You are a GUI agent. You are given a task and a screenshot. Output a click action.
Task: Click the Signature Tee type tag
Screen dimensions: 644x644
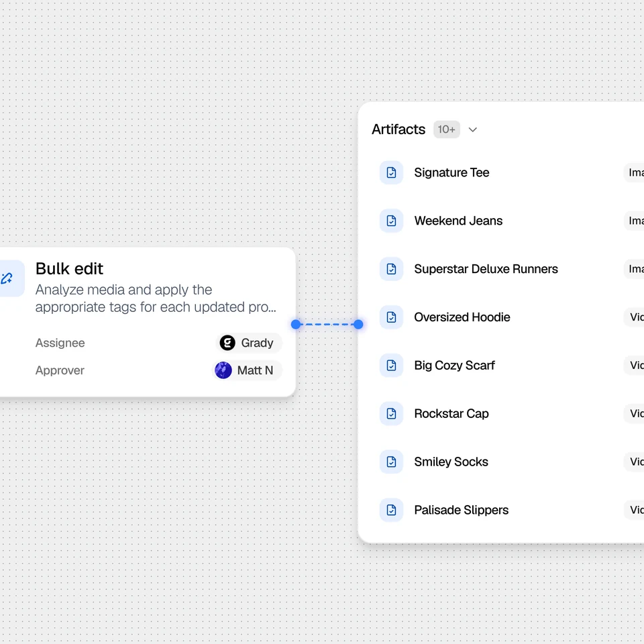click(x=634, y=172)
